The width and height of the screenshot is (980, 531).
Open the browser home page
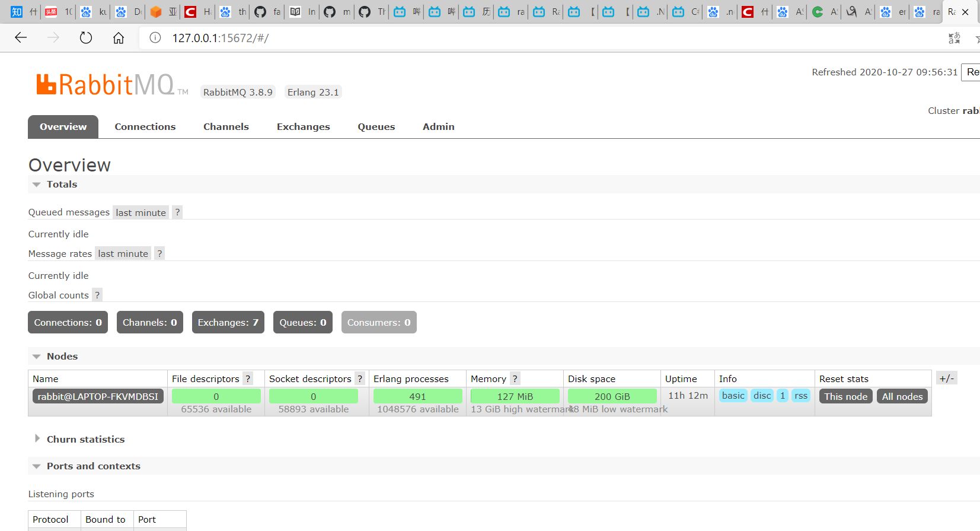pyautogui.click(x=119, y=38)
